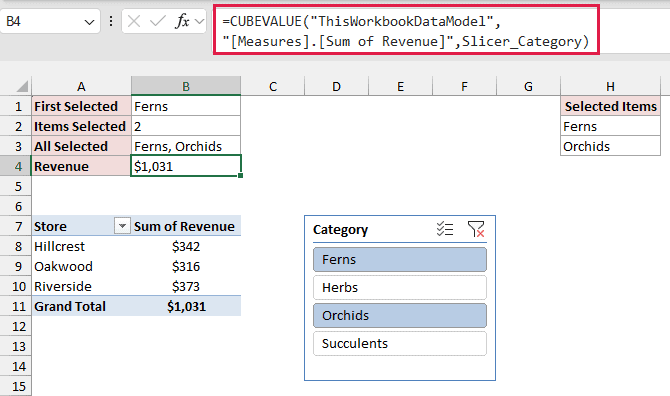Click the Revenue label in A4
Image resolution: width=670 pixels, height=396 pixels.
(x=81, y=166)
